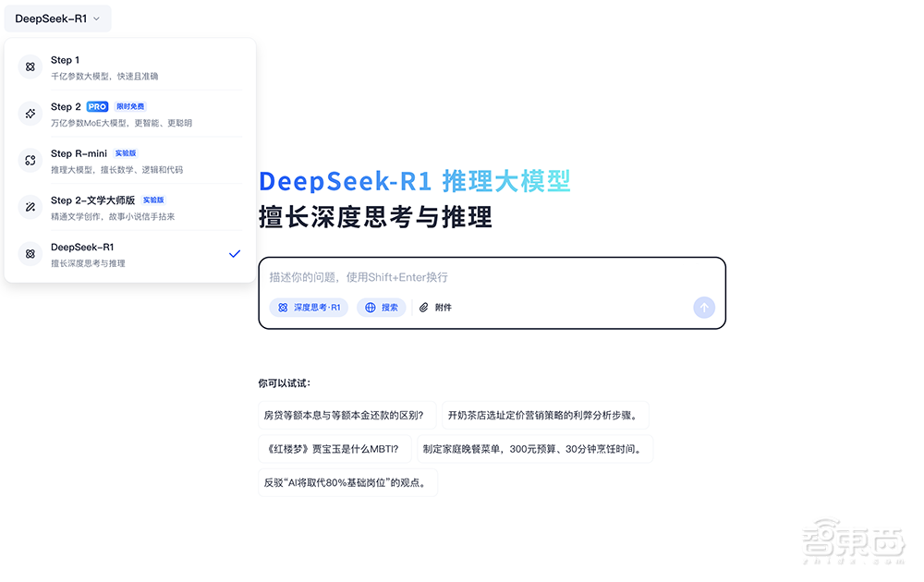Select the Step R-mini menu entry
Image resolution: width=924 pixels, height=582 pixels.
129,161
